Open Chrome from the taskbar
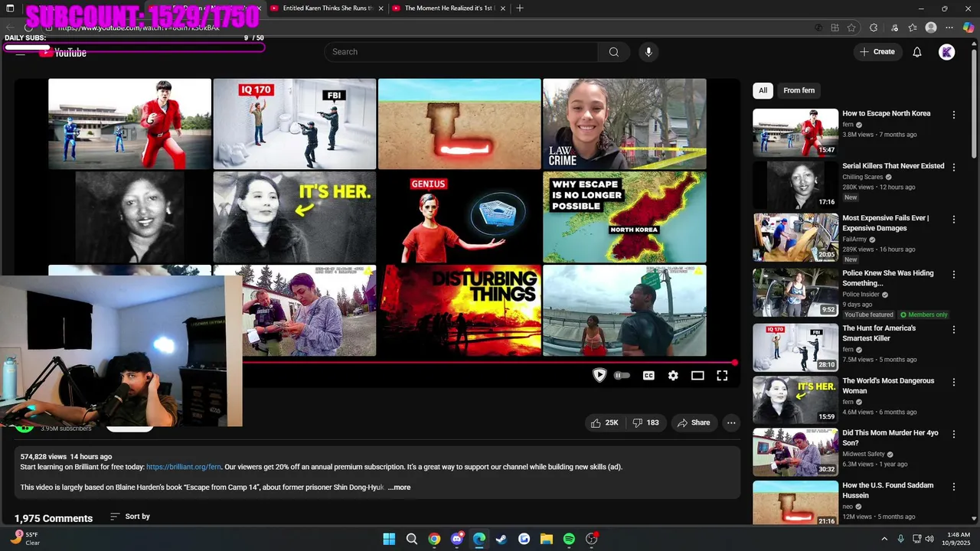The width and height of the screenshot is (980, 551). (434, 539)
